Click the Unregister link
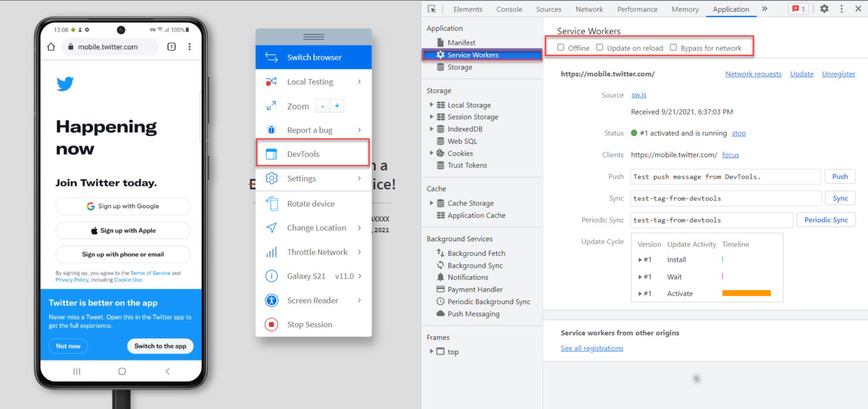 [838, 73]
